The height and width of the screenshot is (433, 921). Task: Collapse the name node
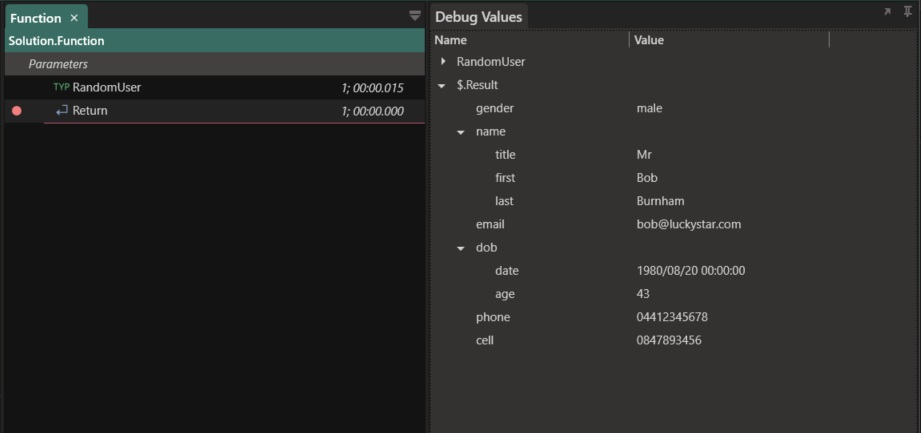click(x=461, y=132)
